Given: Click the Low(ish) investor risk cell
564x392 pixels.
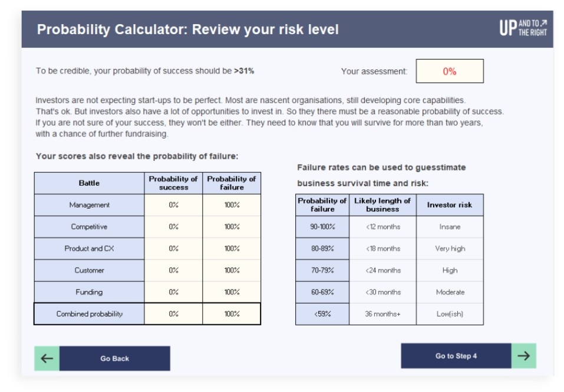Looking at the screenshot, I should 450,314.
